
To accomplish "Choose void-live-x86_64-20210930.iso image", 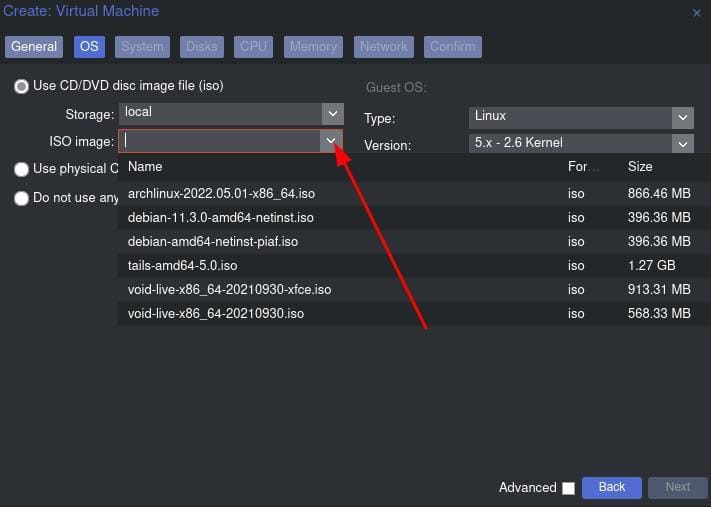I will [x=414, y=314].
